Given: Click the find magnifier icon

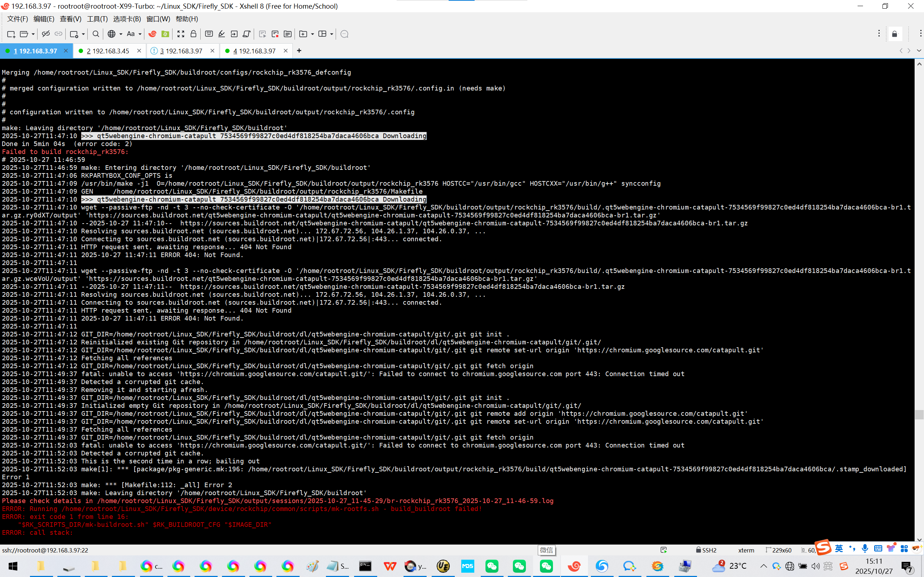Looking at the screenshot, I should point(96,34).
